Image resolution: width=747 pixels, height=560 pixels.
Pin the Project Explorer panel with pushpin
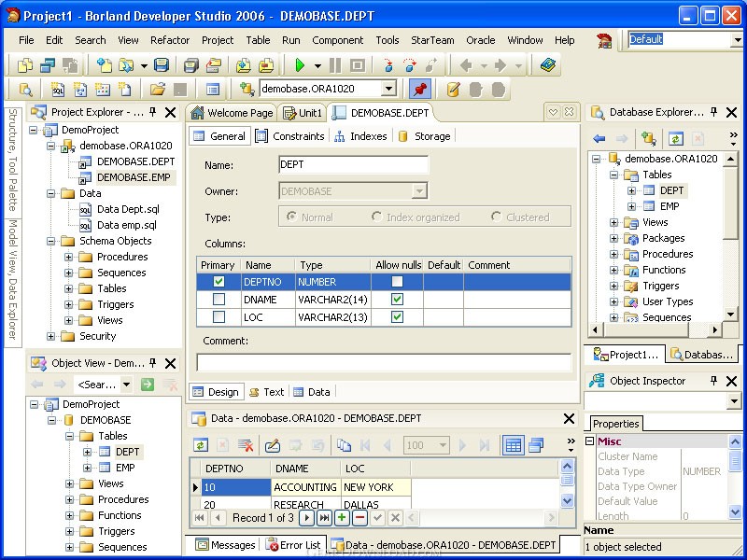tap(152, 112)
